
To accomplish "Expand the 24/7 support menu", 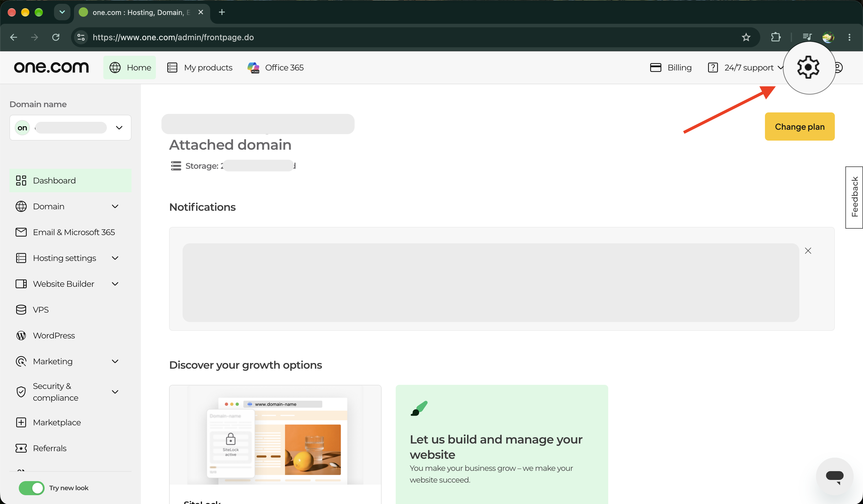I will 745,68.
